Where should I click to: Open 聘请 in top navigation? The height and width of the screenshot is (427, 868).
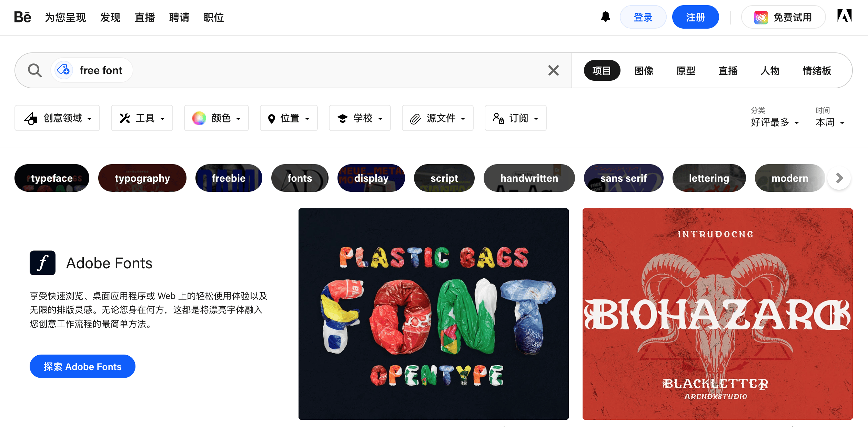point(179,17)
